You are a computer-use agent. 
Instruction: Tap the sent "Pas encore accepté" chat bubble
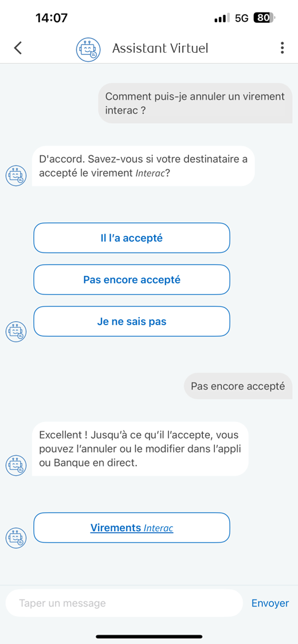pyautogui.click(x=238, y=386)
